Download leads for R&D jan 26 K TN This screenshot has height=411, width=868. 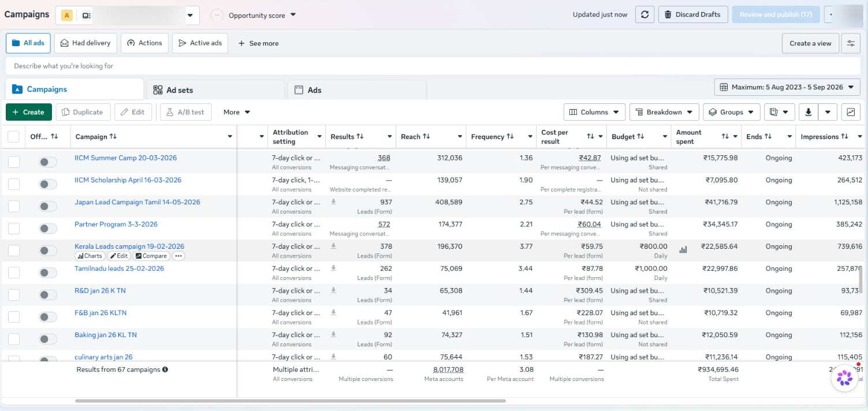tap(333, 290)
